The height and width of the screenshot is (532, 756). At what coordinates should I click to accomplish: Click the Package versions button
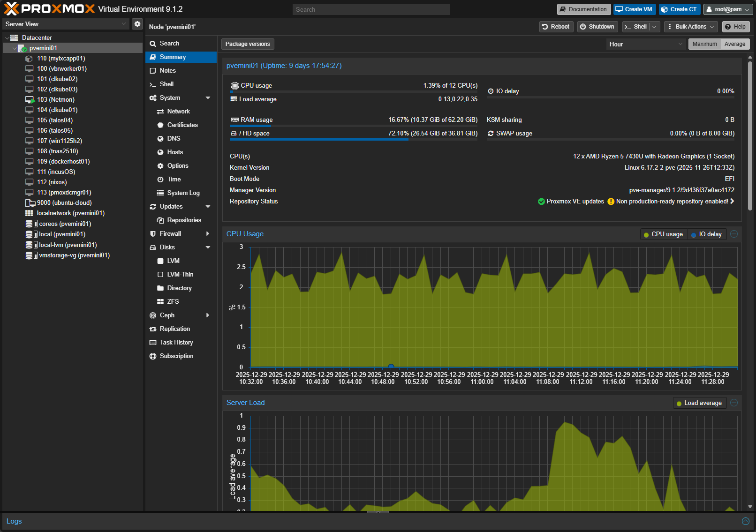pos(248,44)
